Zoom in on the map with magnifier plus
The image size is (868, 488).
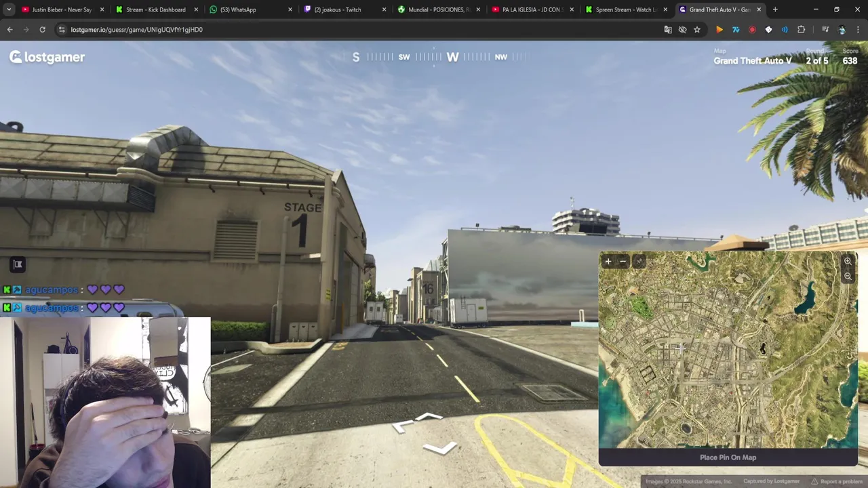click(x=848, y=262)
